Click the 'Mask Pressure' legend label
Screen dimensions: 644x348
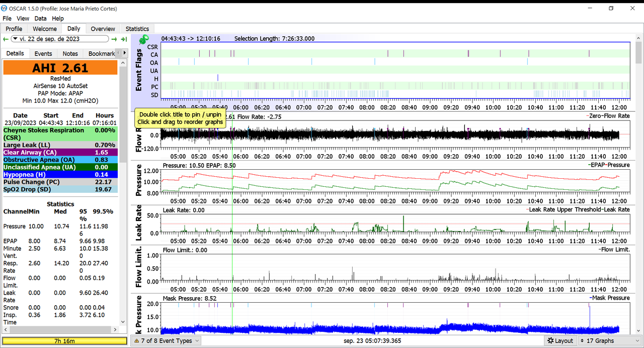[x=610, y=298]
